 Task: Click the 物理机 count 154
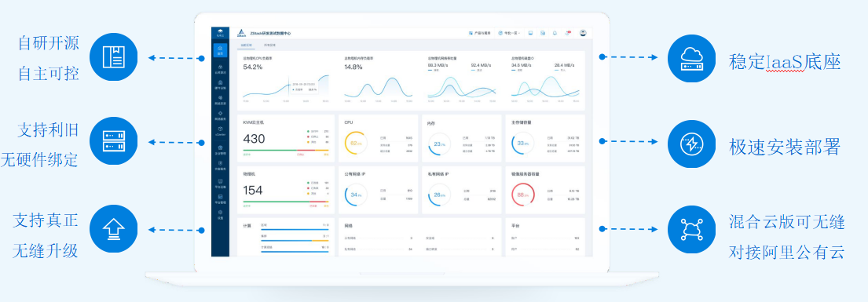253,191
